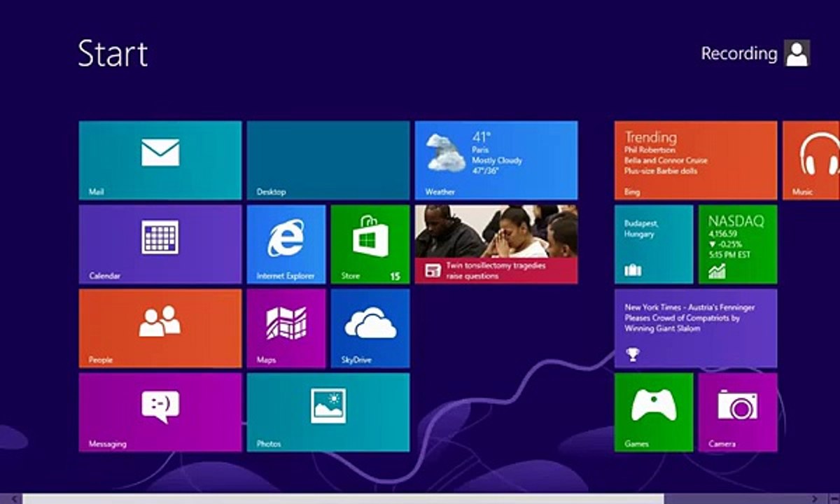This screenshot has width=840, height=504.
Task: Open the Sports tile with trophy icon
Action: 696,328
